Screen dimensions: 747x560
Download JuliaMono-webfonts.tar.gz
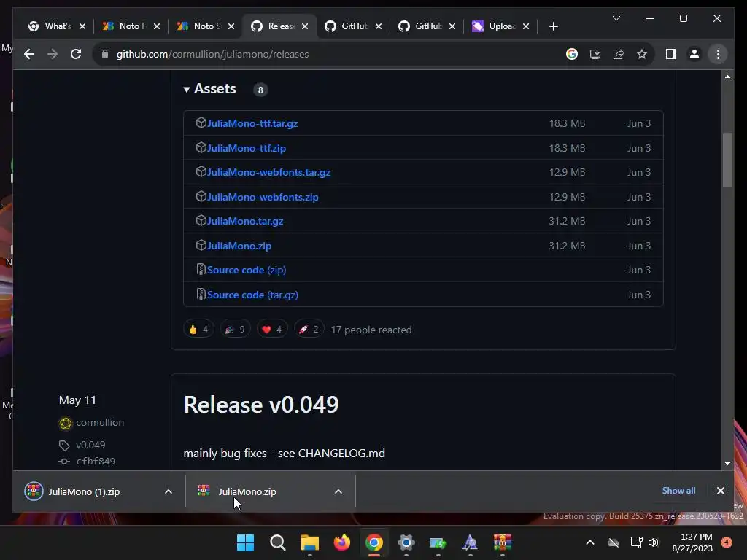pos(268,172)
